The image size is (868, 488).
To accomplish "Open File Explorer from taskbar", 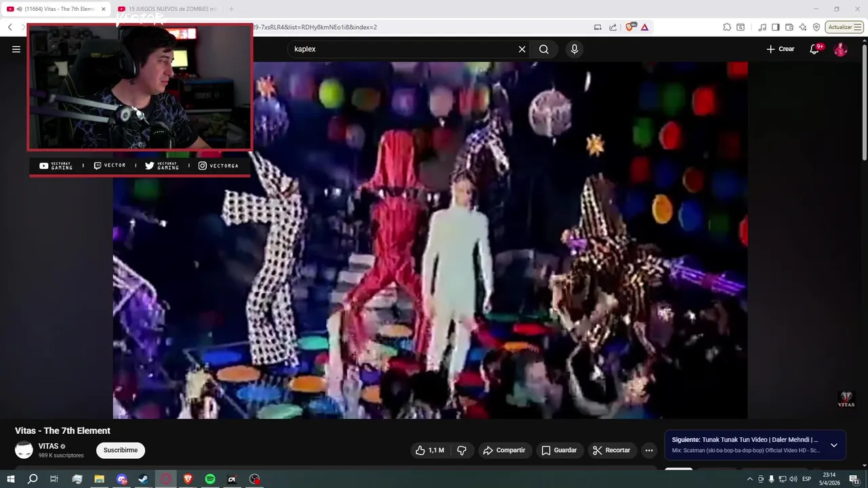I will pos(99,479).
